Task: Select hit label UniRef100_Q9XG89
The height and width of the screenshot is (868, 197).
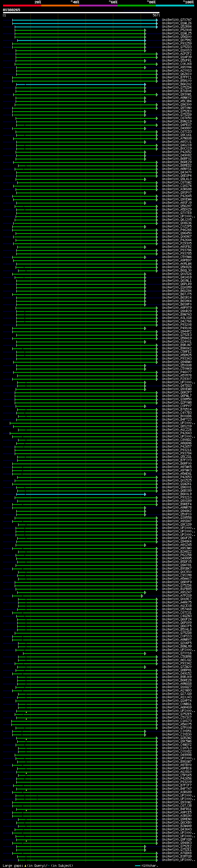Action: (177, 501)
